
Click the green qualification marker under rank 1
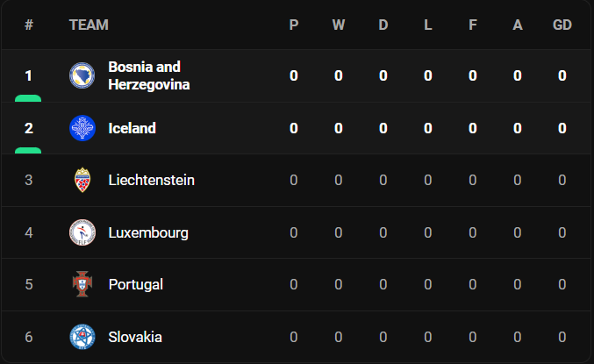pos(28,98)
